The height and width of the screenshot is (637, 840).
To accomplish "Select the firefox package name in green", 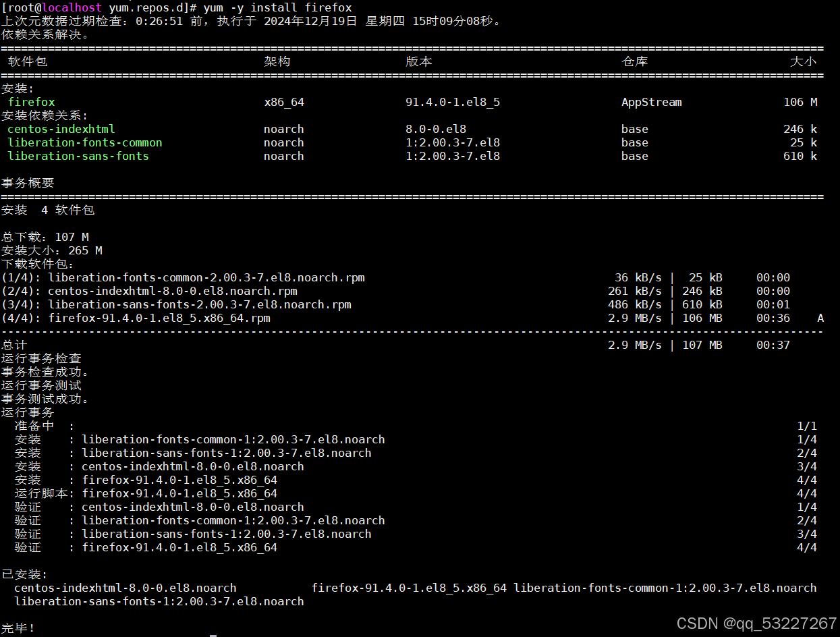I will pos(31,102).
